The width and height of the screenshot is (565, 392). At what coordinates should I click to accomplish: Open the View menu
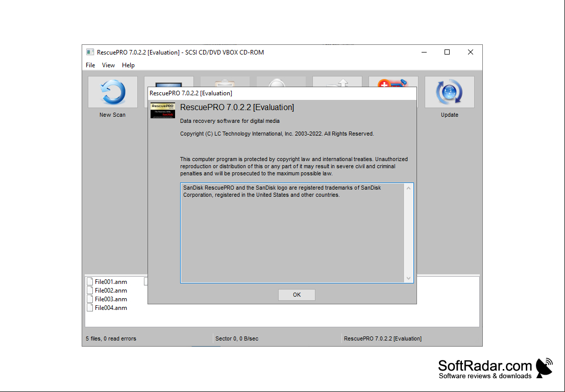pos(109,65)
